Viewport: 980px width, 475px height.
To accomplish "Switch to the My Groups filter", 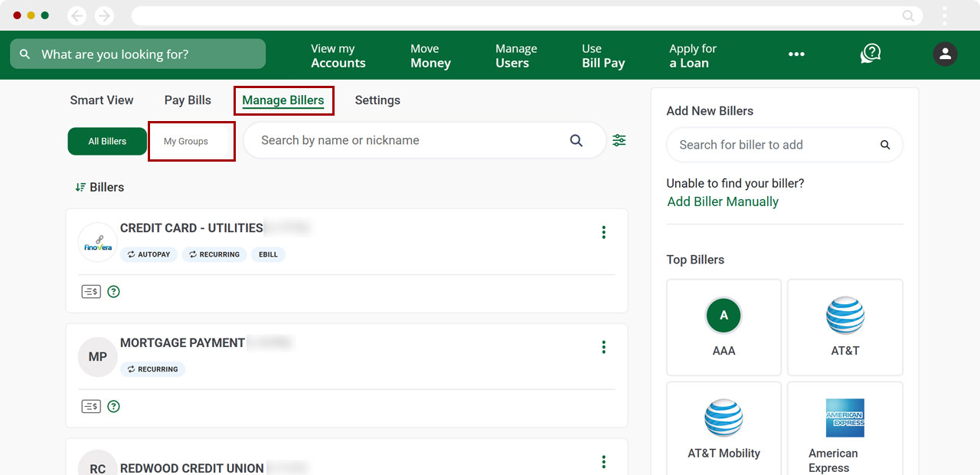I will 191,141.
